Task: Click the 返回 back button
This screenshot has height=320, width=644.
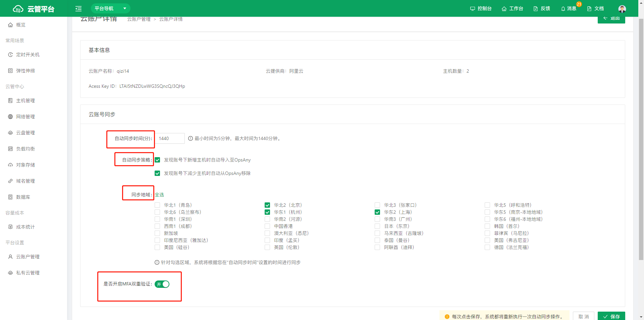Action: coord(611,18)
